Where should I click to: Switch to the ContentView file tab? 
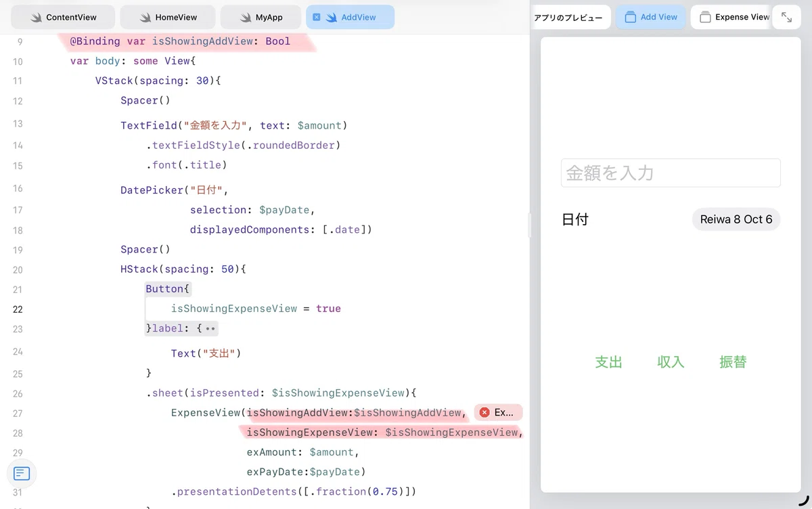63,17
